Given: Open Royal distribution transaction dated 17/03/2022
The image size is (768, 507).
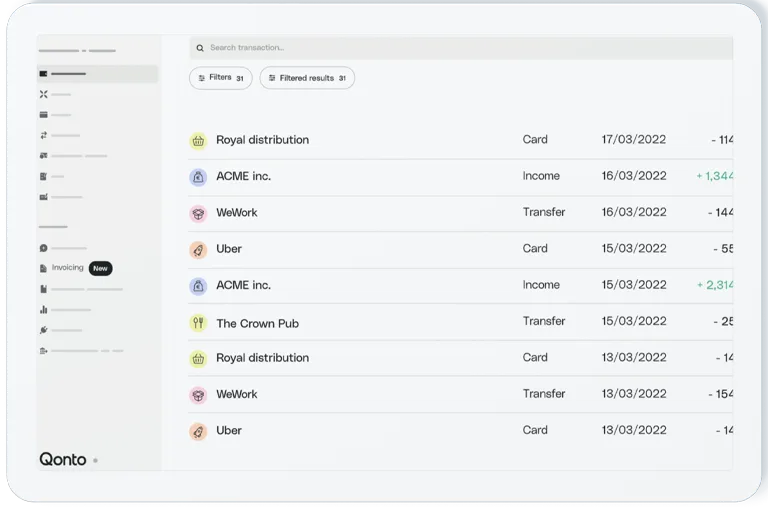Looking at the screenshot, I should [460, 141].
